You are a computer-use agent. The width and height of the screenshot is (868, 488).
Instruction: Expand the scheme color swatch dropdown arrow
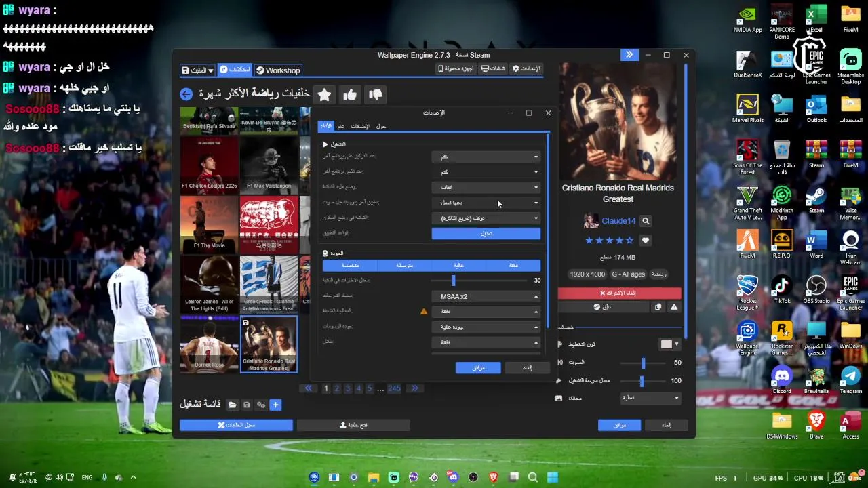[x=676, y=344]
